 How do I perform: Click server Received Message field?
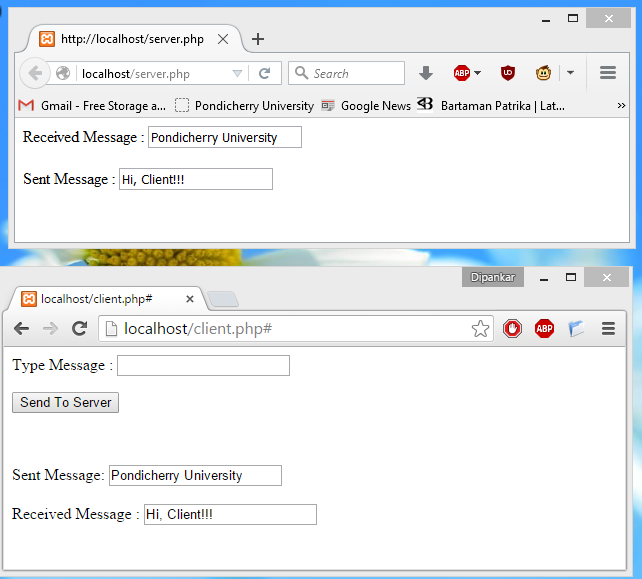click(x=225, y=137)
